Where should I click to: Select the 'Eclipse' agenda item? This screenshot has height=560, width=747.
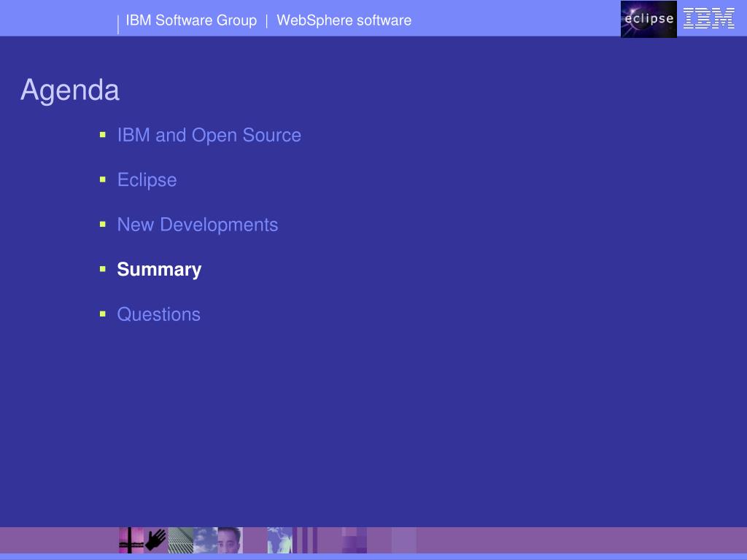pos(147,180)
